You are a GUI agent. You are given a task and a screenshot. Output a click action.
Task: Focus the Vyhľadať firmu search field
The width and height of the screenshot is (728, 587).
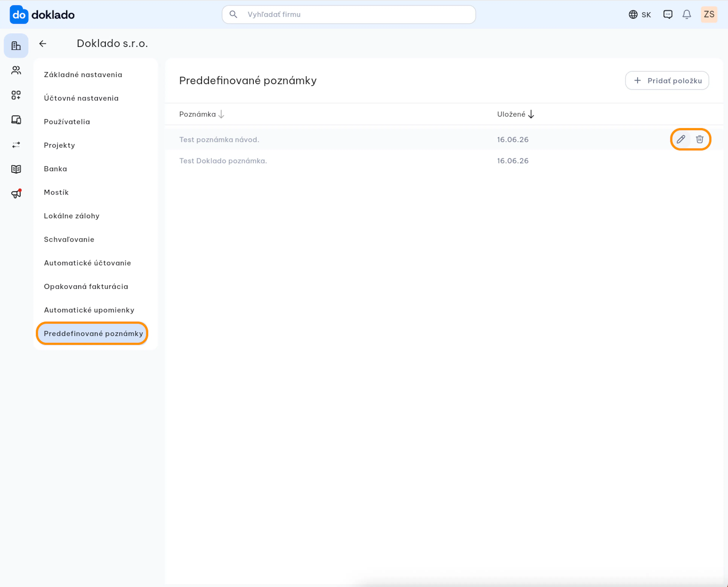349,15
